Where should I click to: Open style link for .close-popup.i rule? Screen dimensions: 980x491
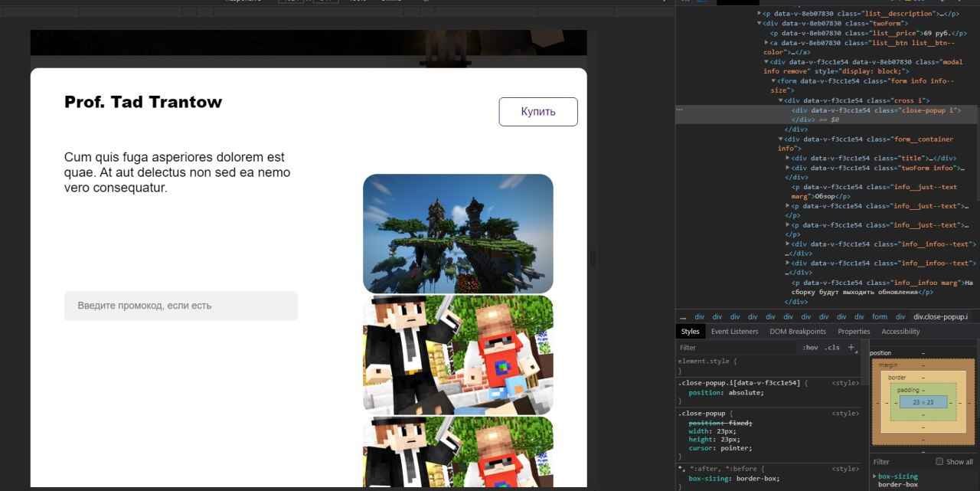845,383
